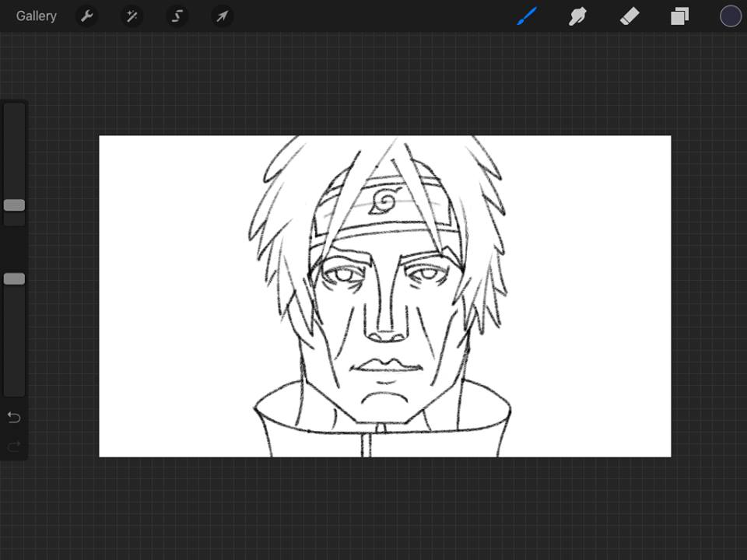Click the brush opacity slider handle
Screen dimensions: 747x560
click(x=14, y=279)
